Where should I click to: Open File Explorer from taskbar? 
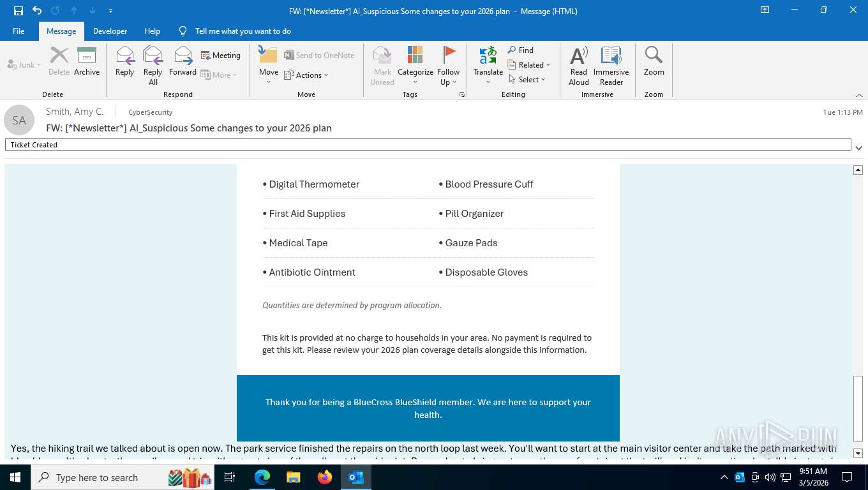294,477
